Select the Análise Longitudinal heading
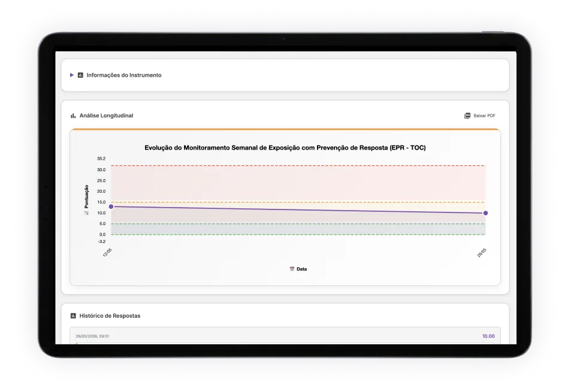The width and height of the screenshot is (568, 392). [106, 116]
